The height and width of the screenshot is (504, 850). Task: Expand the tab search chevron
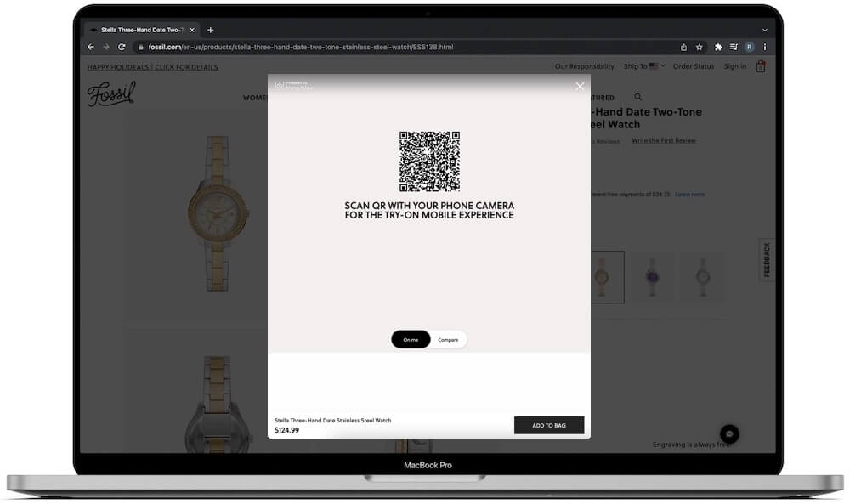coord(765,30)
